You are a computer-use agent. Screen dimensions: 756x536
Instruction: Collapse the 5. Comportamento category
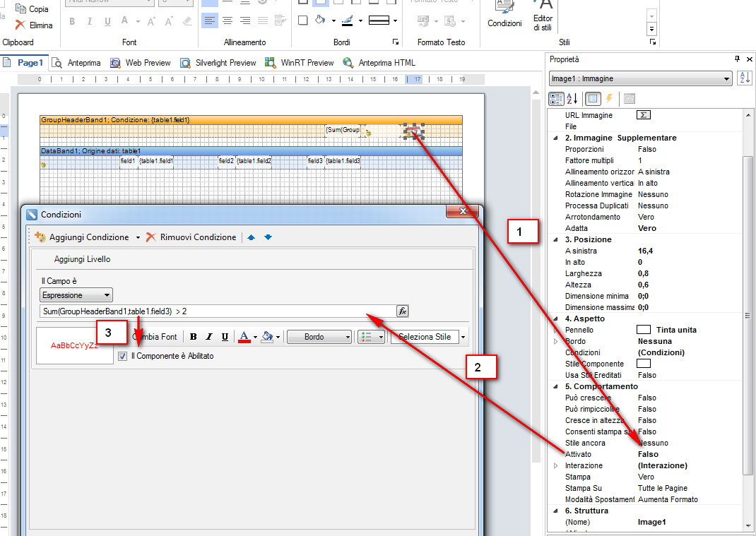pos(555,386)
